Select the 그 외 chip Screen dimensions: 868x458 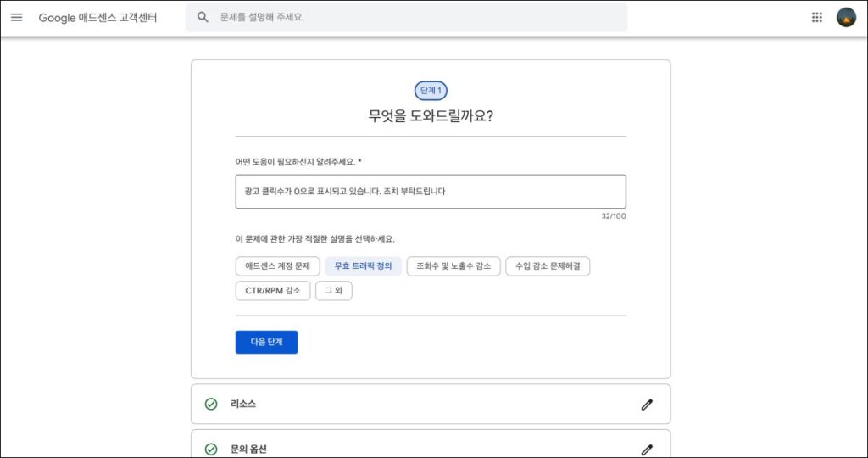334,291
